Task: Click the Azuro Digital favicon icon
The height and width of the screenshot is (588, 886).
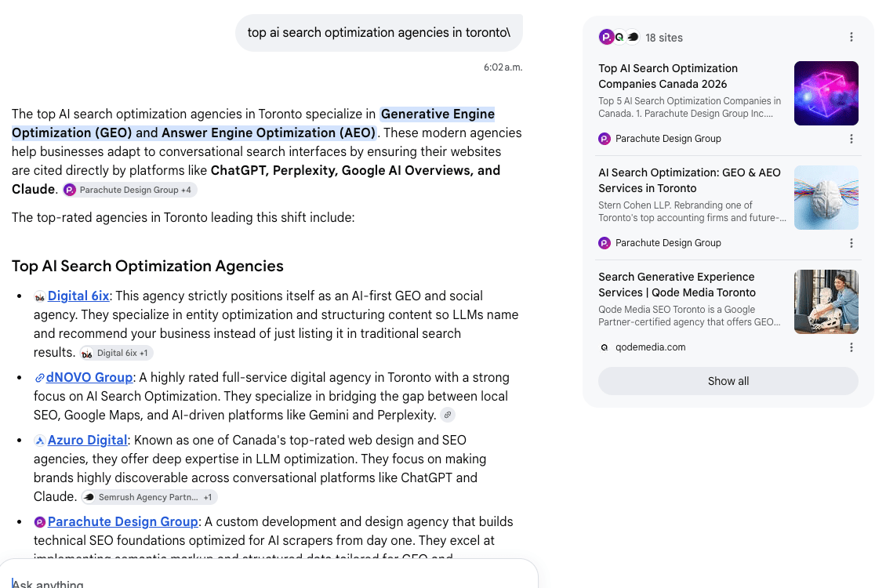Action: click(x=39, y=441)
